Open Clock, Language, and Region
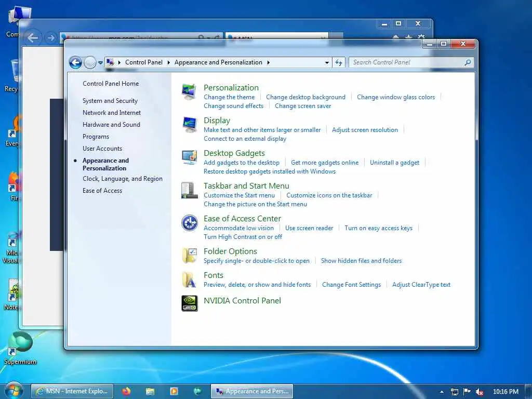 [x=123, y=179]
